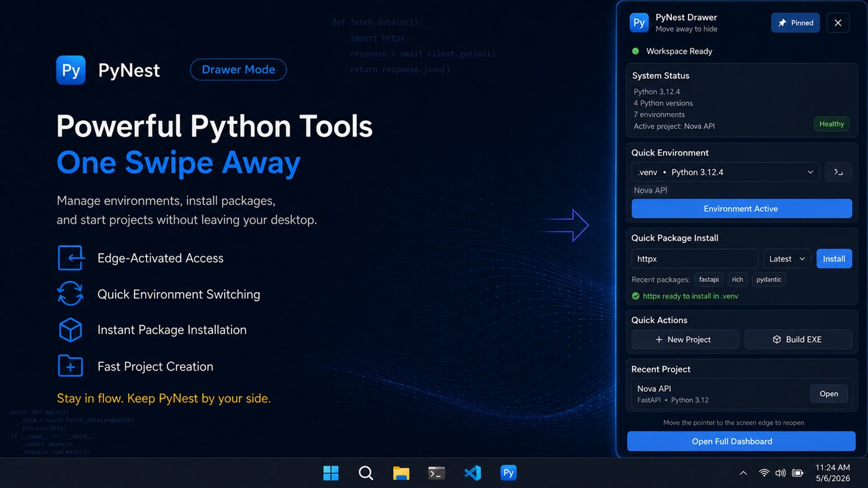Click the Build EXE quick action

[798, 339]
